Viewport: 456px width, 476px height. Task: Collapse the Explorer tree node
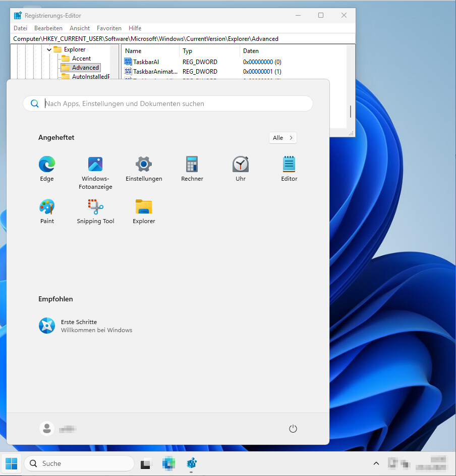pyautogui.click(x=49, y=49)
